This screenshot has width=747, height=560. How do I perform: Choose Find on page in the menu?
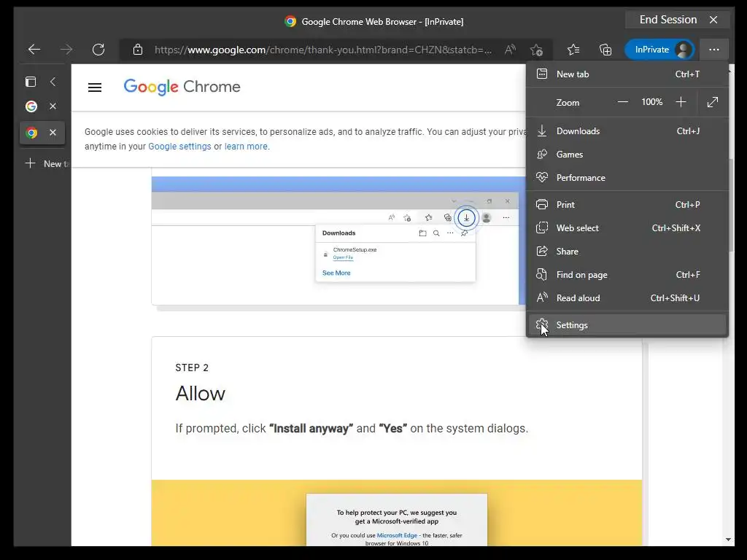(627, 275)
